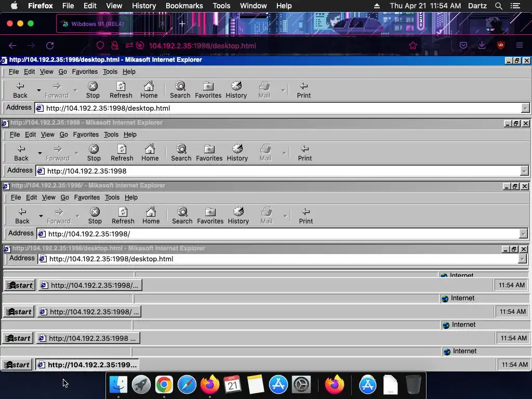Viewport: 532px width, 399px height.
Task: Open Favorites in the window titled http://104.192.2.35:1998/
Action: tap(210, 216)
